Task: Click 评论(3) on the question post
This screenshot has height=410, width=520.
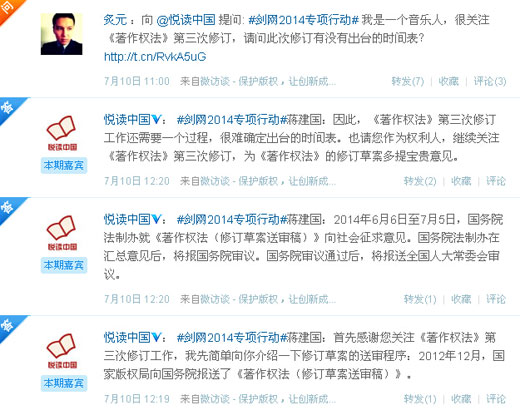Action: click(490, 81)
